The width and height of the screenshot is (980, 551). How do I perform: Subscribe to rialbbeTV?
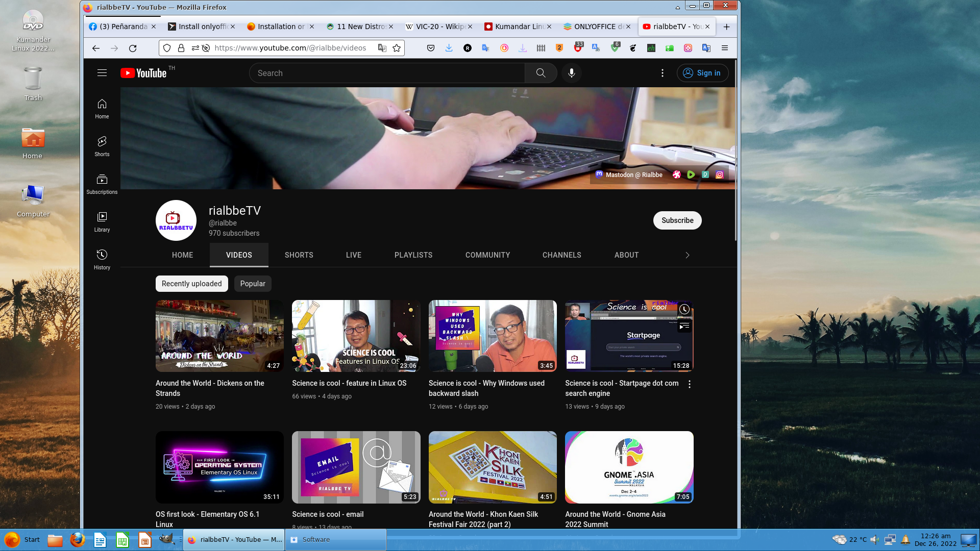[677, 220]
